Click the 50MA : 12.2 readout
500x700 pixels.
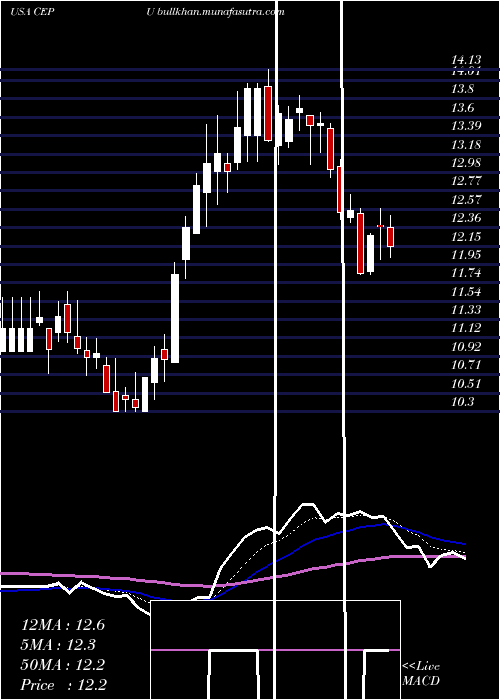(x=63, y=665)
